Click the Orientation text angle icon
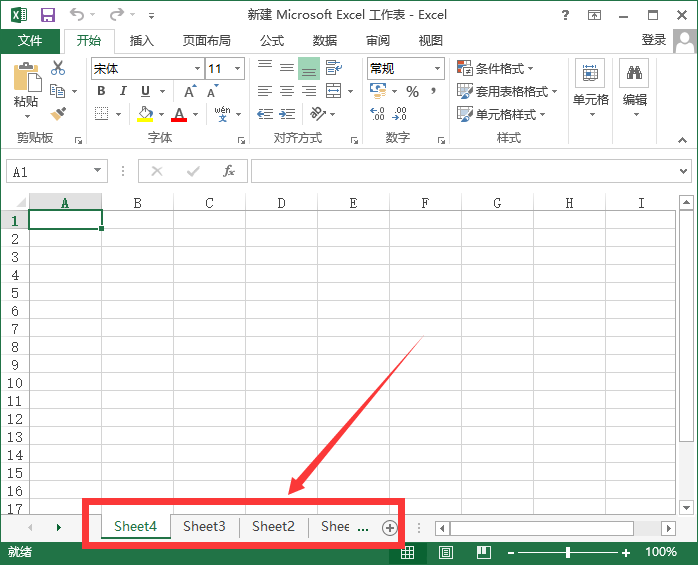Screen dimensions: 698x565 [x=318, y=114]
